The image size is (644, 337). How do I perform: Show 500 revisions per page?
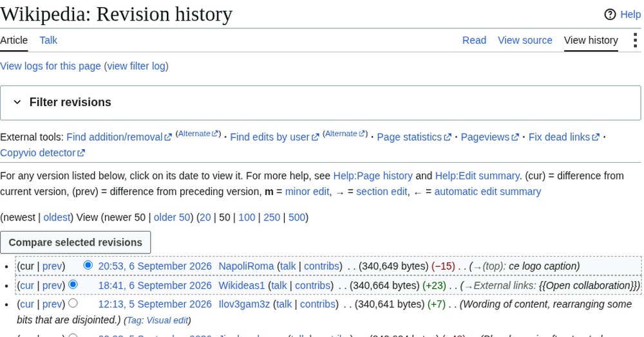click(x=297, y=217)
